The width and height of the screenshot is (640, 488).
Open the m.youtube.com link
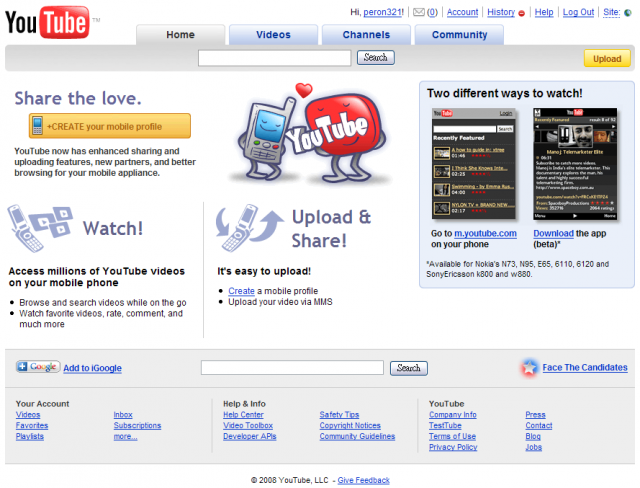tap(485, 233)
